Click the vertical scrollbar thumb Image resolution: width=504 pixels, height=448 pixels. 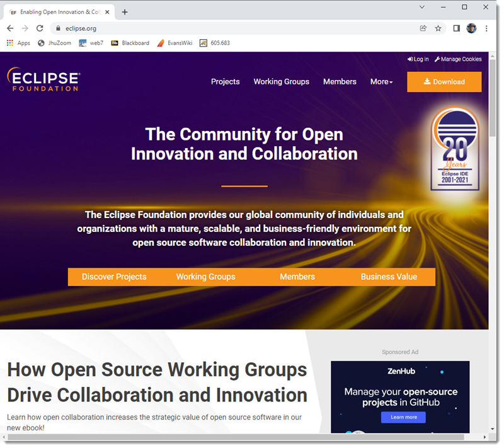coord(493,98)
